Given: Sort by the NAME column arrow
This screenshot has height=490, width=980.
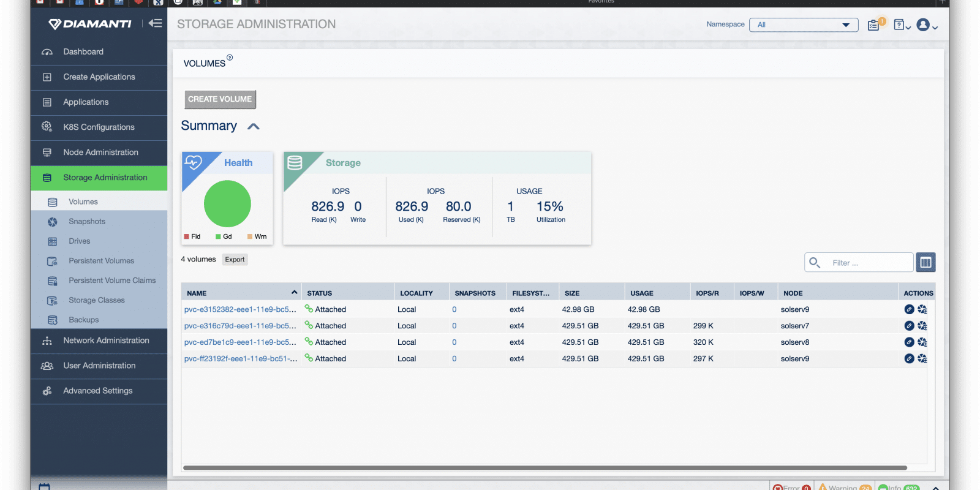Looking at the screenshot, I should pyautogui.click(x=295, y=293).
